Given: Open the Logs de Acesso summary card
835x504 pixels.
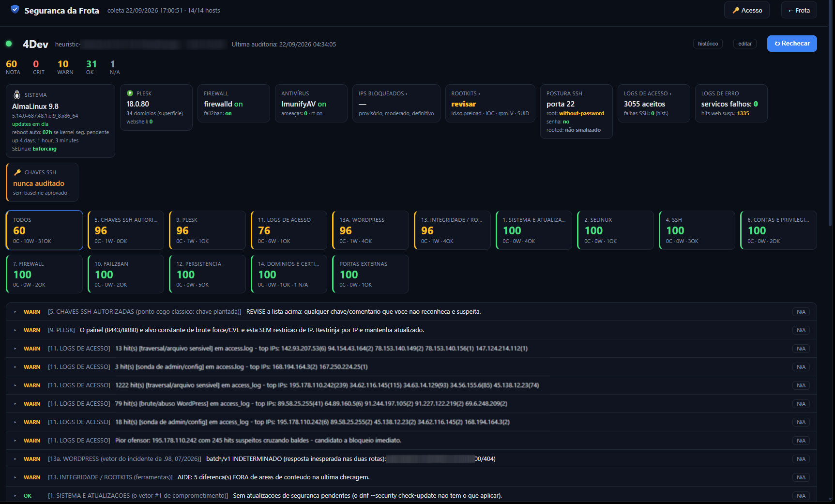Looking at the screenshot, I should [x=653, y=103].
